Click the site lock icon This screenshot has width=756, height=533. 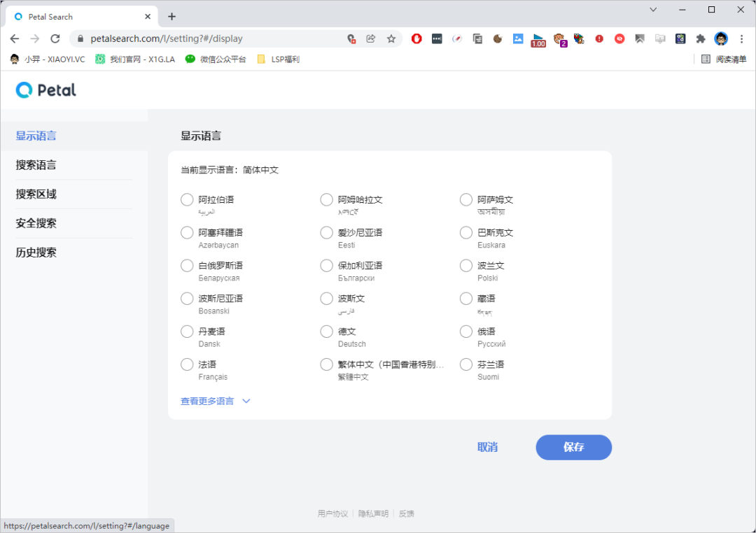coord(80,38)
